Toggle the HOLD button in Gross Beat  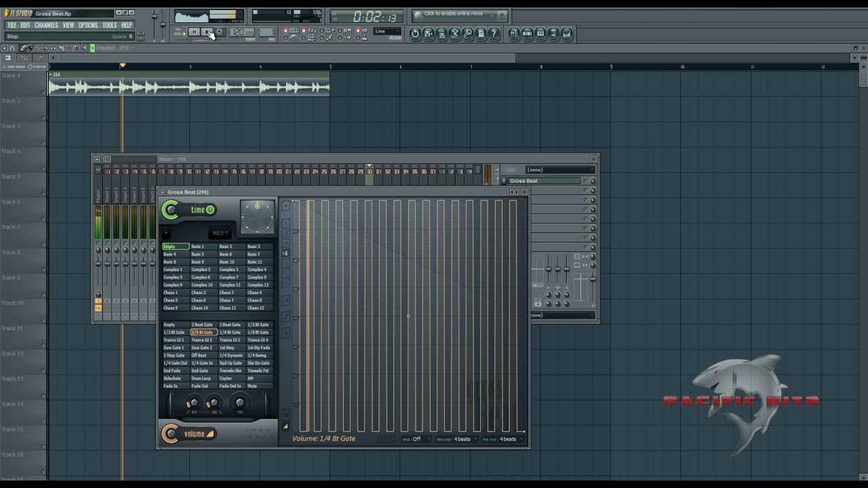(x=219, y=232)
